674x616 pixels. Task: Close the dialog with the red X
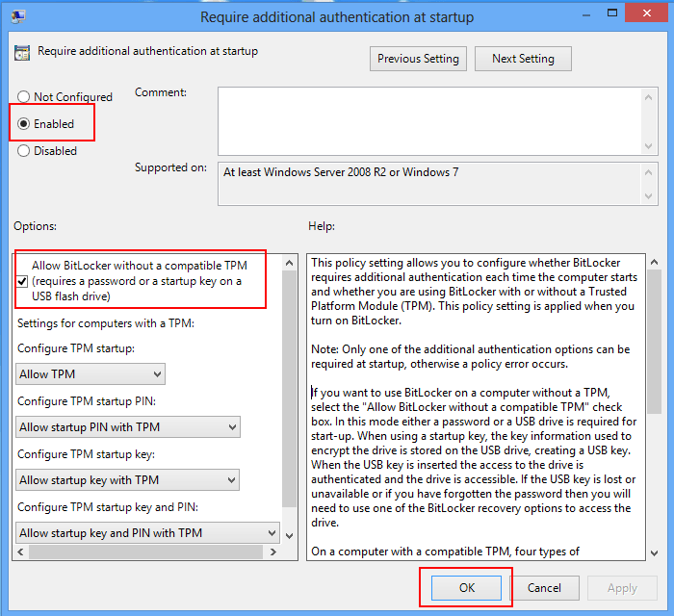pyautogui.click(x=646, y=13)
